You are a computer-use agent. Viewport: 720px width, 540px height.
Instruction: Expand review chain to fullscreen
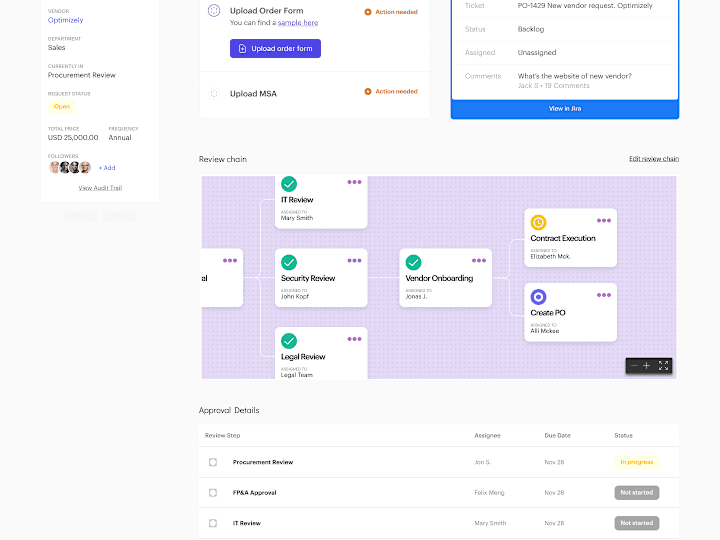point(663,366)
